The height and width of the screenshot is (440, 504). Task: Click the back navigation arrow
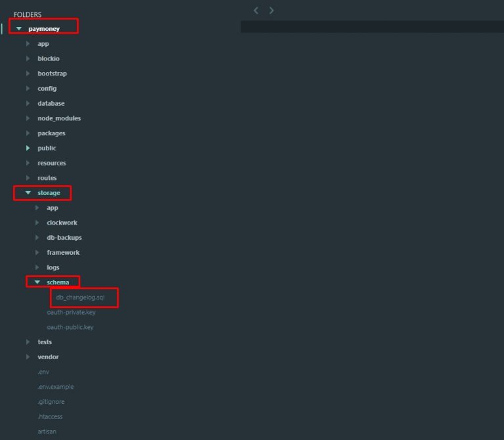256,11
